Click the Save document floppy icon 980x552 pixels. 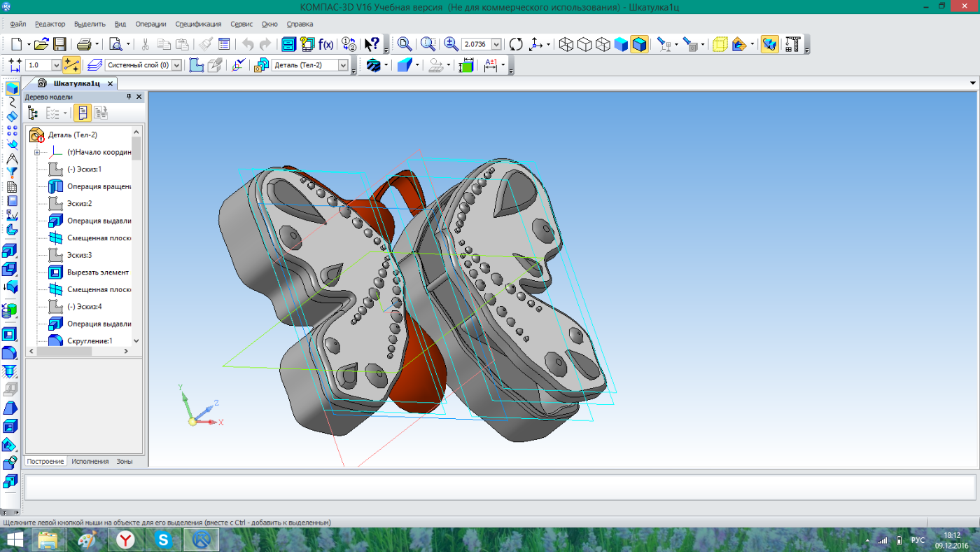point(59,44)
